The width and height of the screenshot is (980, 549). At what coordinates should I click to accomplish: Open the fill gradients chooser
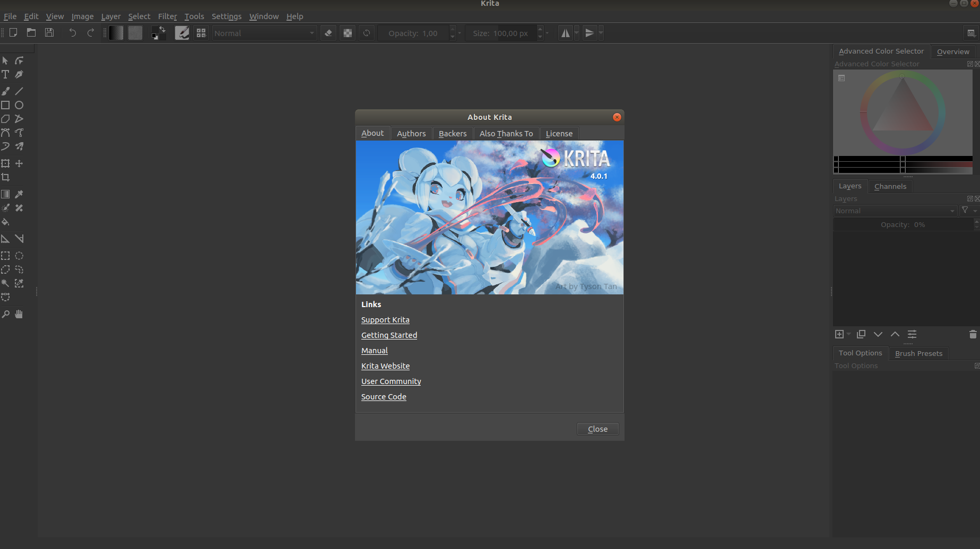pos(116,33)
